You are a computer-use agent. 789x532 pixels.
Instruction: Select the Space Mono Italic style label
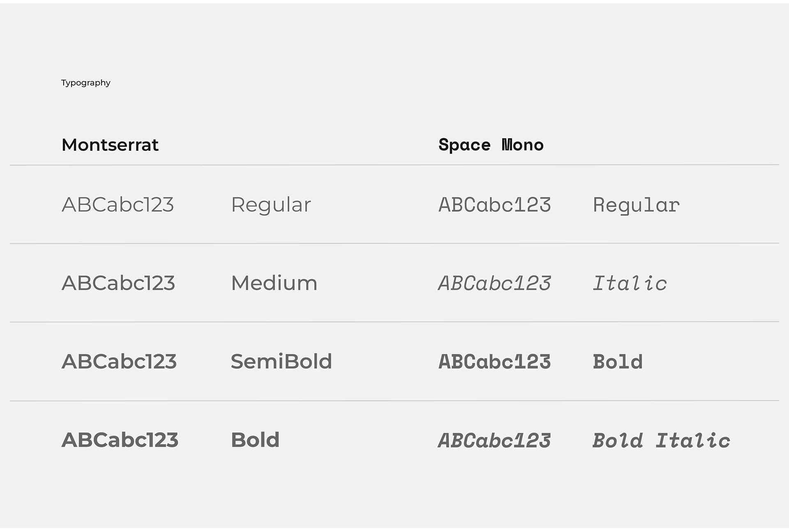pos(630,283)
